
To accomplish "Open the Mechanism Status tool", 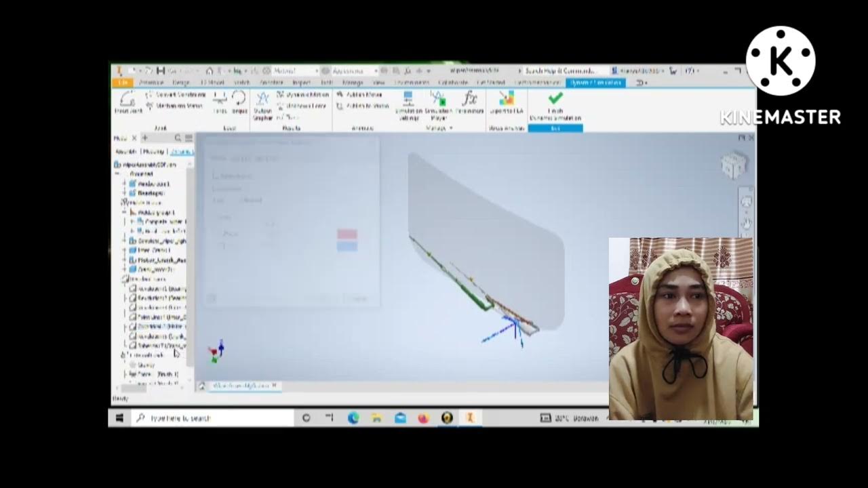I will (x=174, y=106).
